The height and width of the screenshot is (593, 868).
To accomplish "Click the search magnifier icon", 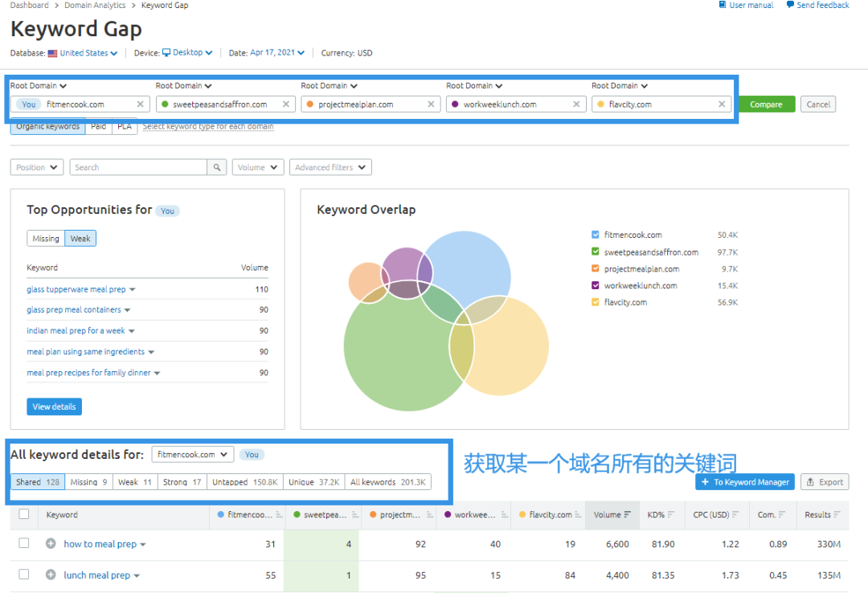I will (x=215, y=166).
